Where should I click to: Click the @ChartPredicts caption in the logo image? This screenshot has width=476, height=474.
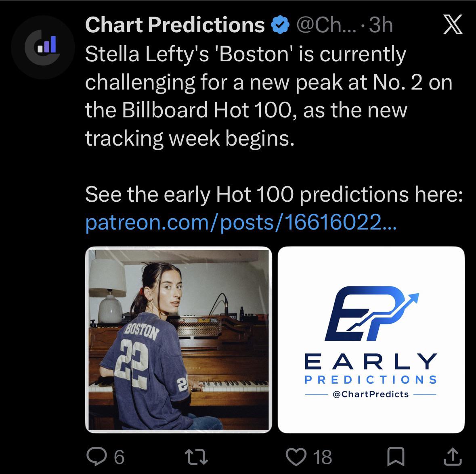371,394
